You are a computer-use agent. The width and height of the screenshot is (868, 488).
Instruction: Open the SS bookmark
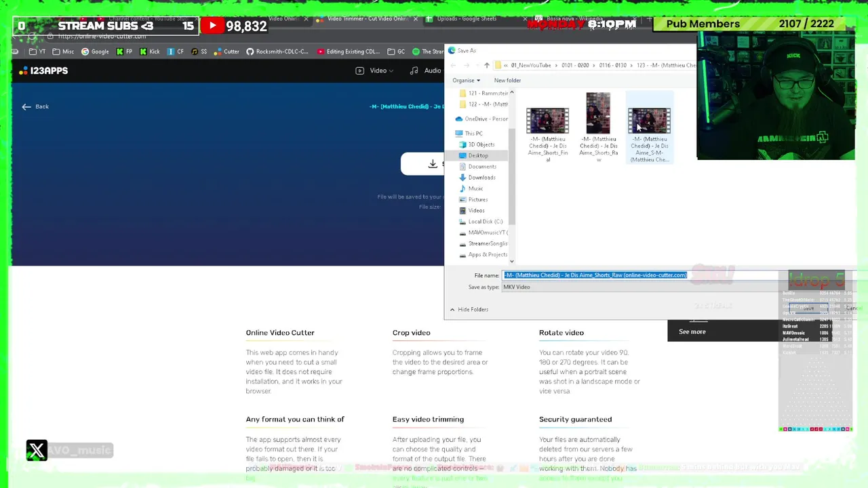[x=199, y=52]
